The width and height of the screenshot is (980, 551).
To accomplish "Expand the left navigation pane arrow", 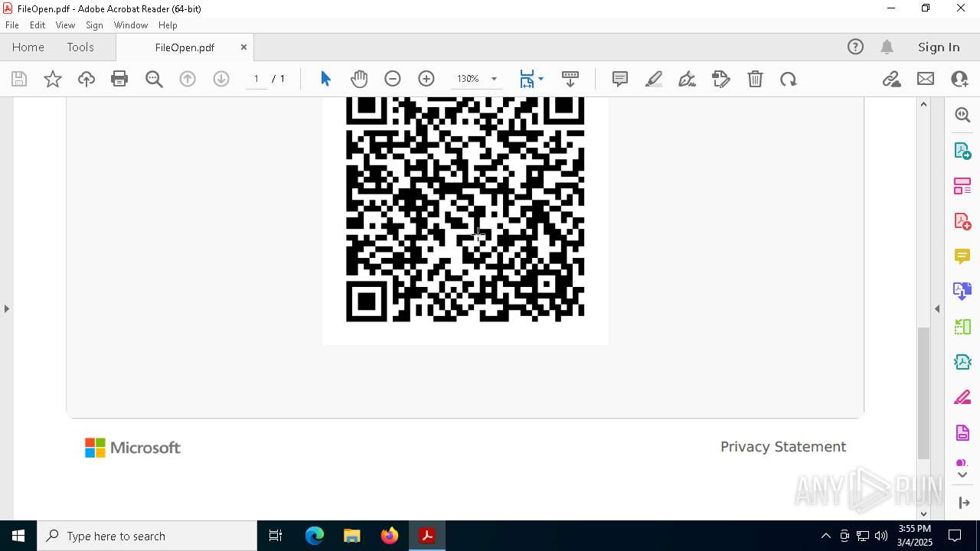I will pyautogui.click(x=7, y=308).
